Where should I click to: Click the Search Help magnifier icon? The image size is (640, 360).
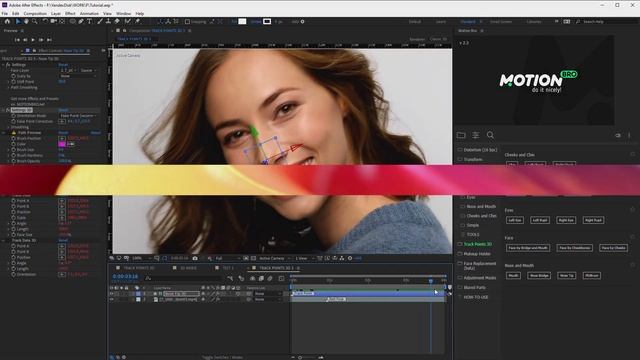[578, 22]
